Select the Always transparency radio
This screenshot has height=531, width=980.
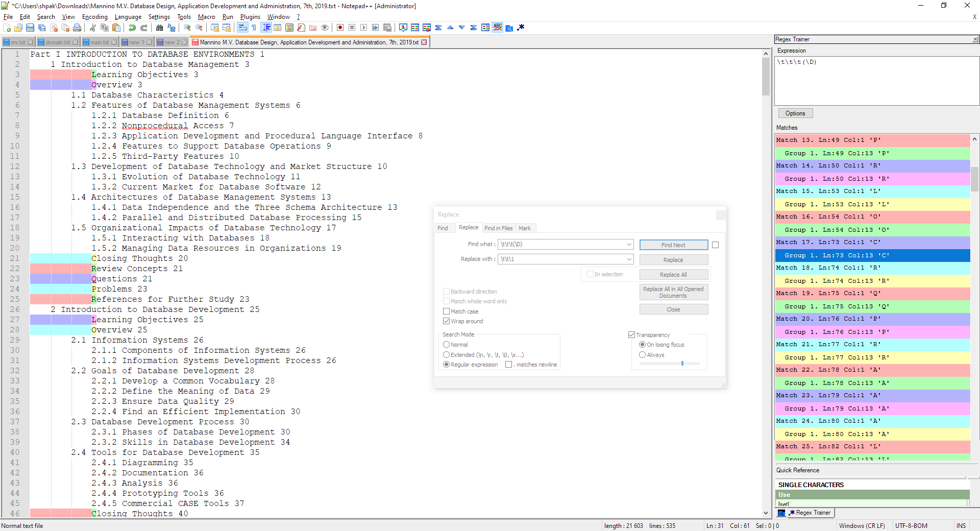[x=642, y=355]
